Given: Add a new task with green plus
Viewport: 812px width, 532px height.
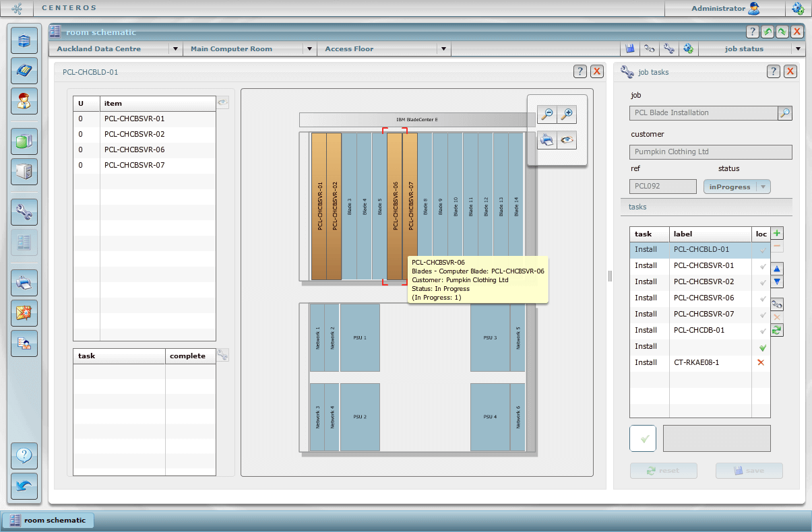Looking at the screenshot, I should (777, 234).
